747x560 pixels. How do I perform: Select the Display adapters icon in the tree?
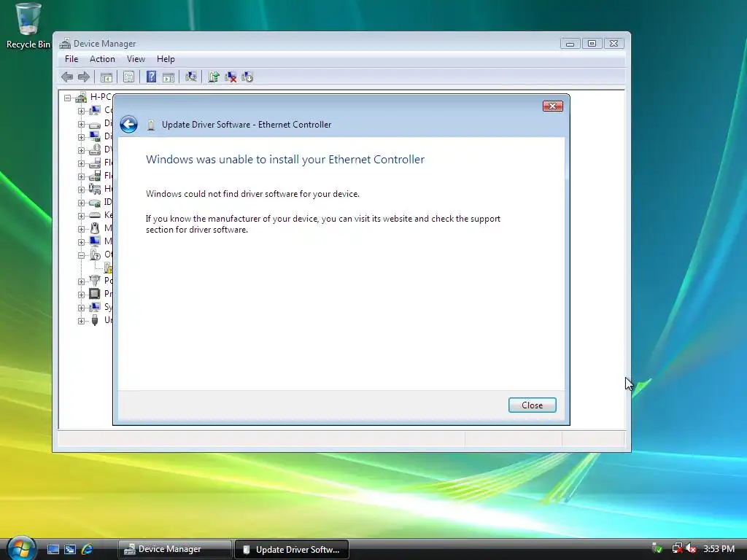click(95, 136)
